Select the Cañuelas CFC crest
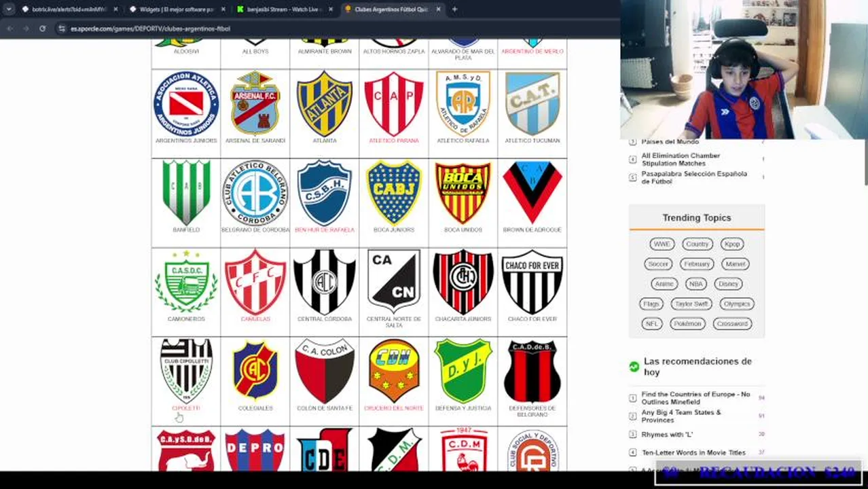Image resolution: width=868 pixels, height=489 pixels. click(255, 282)
